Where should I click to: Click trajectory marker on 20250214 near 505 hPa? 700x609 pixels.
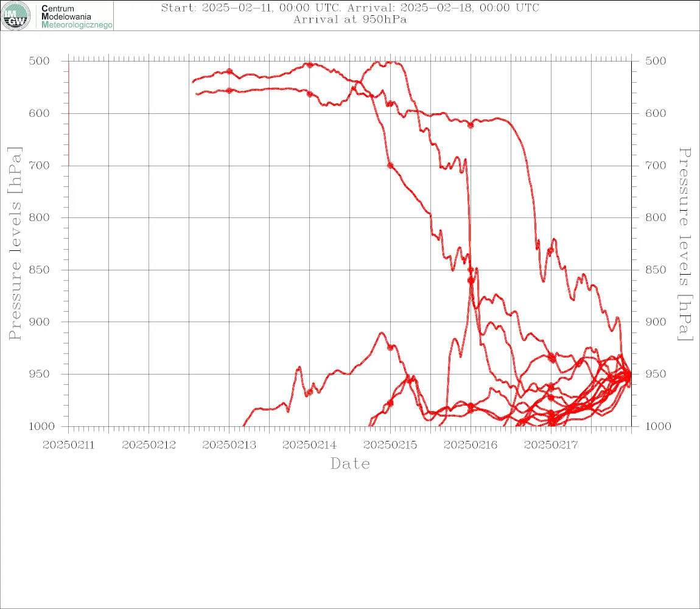click(x=310, y=65)
